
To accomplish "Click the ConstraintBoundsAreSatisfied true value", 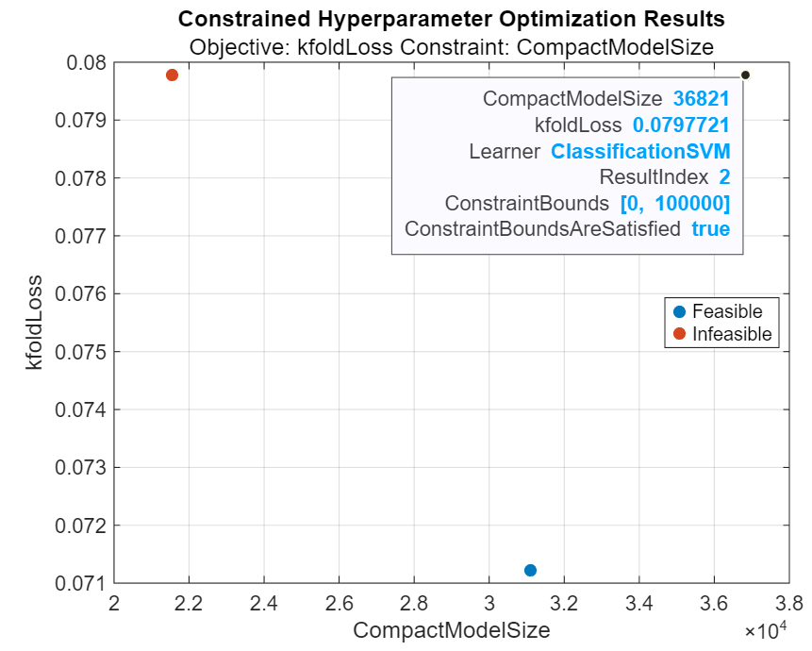I will (710, 228).
